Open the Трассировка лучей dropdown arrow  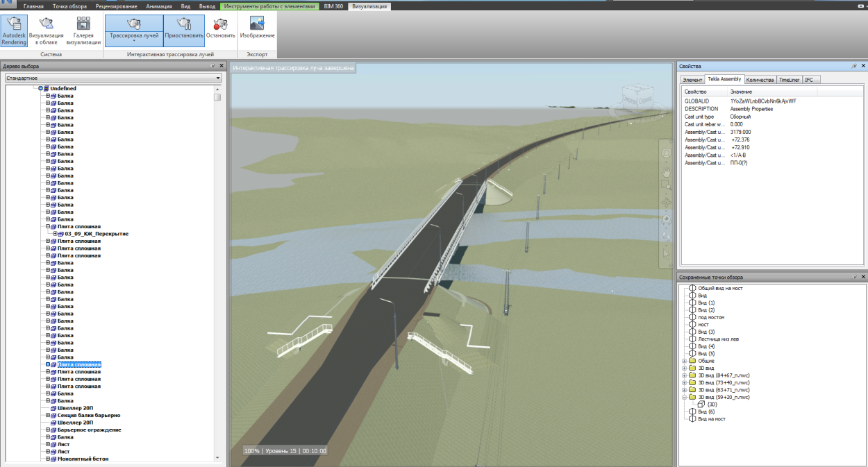134,41
